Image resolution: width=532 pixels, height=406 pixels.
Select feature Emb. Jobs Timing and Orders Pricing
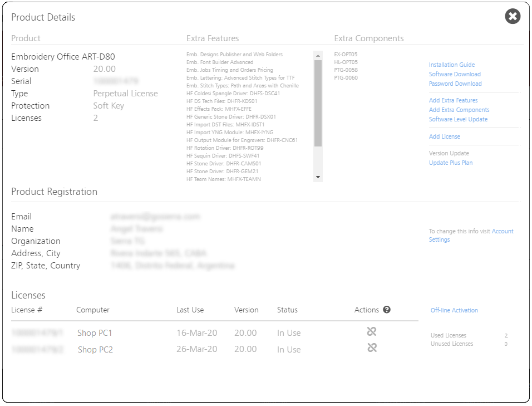tap(230, 70)
